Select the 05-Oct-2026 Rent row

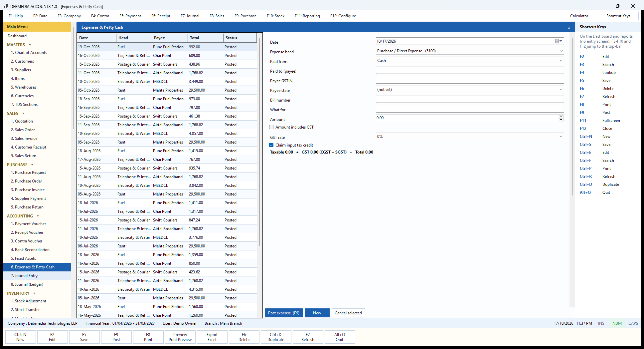(x=167, y=90)
